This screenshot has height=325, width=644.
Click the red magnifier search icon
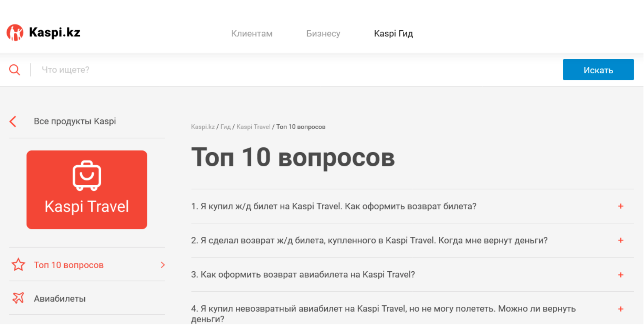click(15, 70)
